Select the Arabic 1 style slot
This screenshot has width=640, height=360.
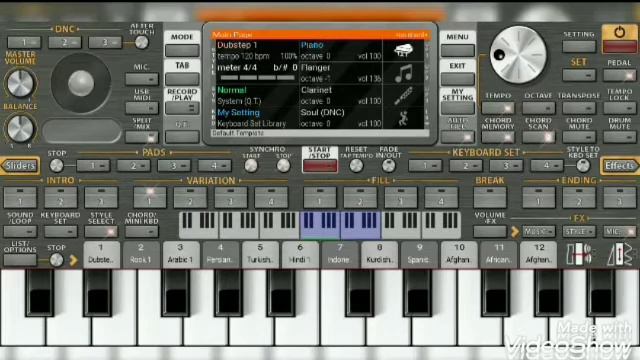click(180, 254)
